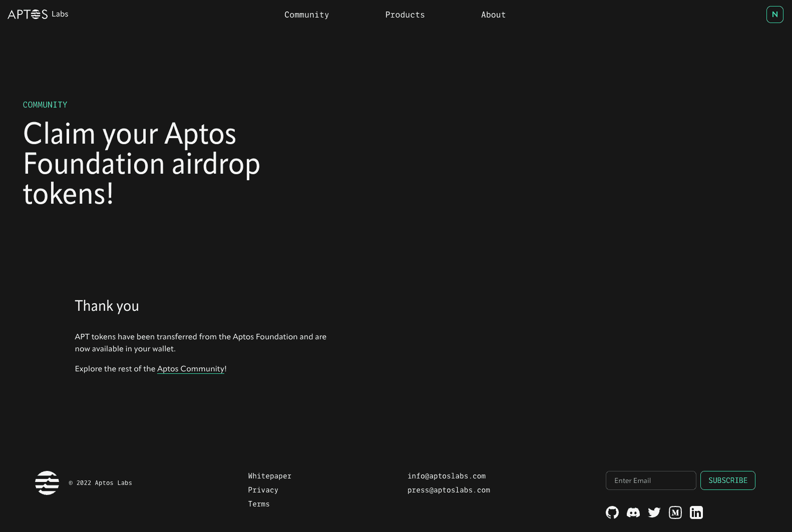Open the Discord icon link
Screen dimensions: 792x532
pyautogui.click(x=633, y=512)
